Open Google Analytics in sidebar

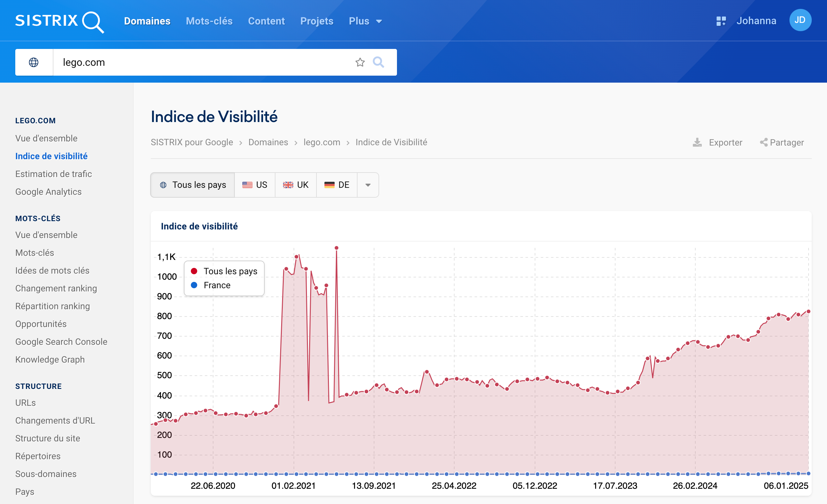point(48,192)
